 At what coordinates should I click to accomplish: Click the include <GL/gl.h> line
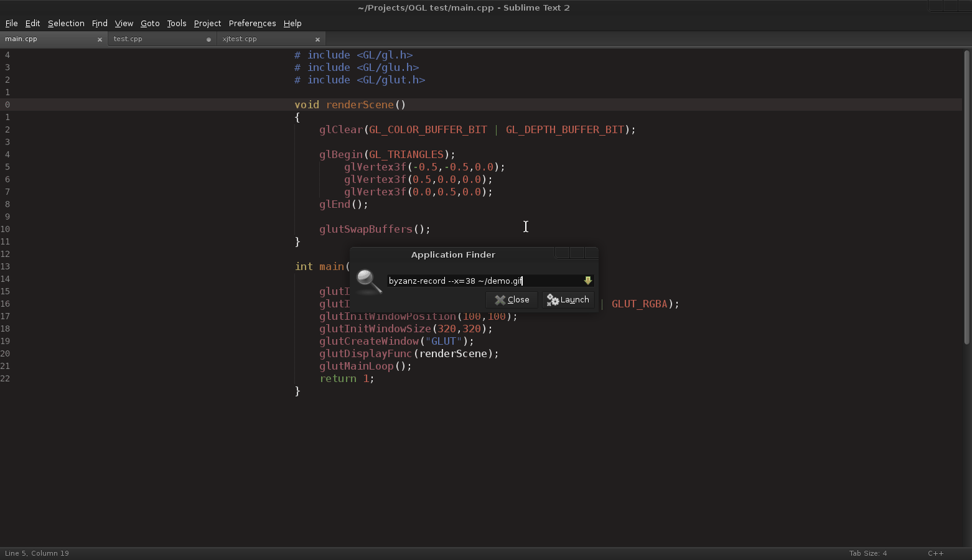(x=353, y=55)
